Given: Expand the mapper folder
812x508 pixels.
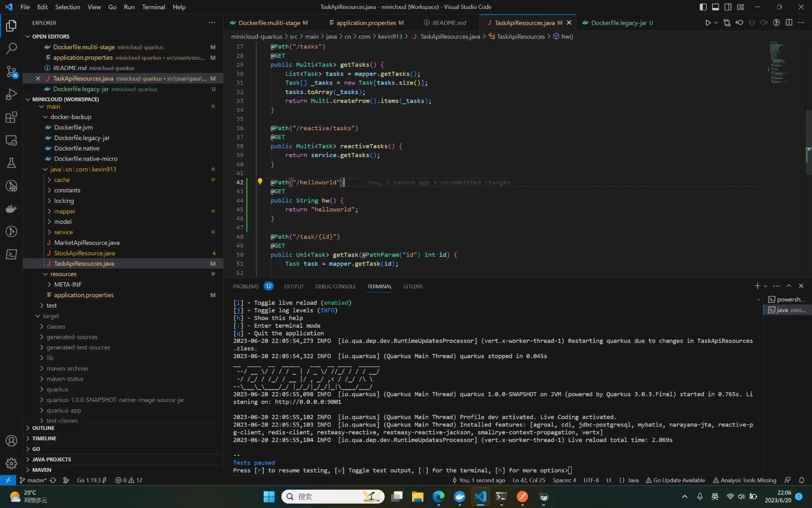Looking at the screenshot, I should coord(124,211).
